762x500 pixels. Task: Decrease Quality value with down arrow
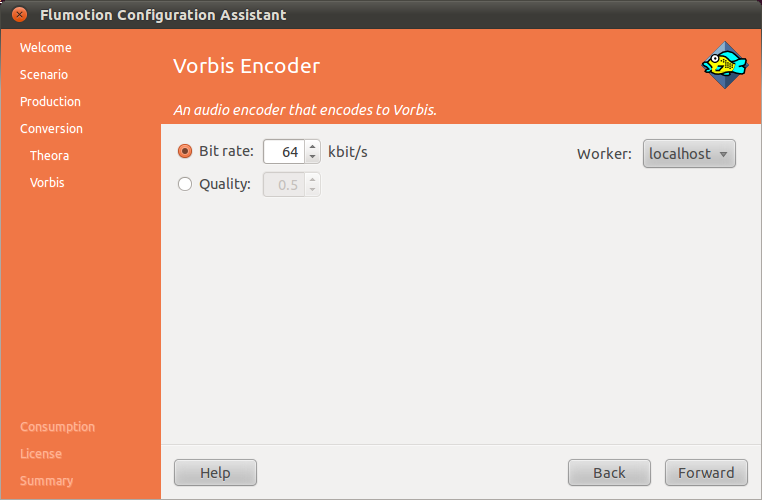coord(312,190)
